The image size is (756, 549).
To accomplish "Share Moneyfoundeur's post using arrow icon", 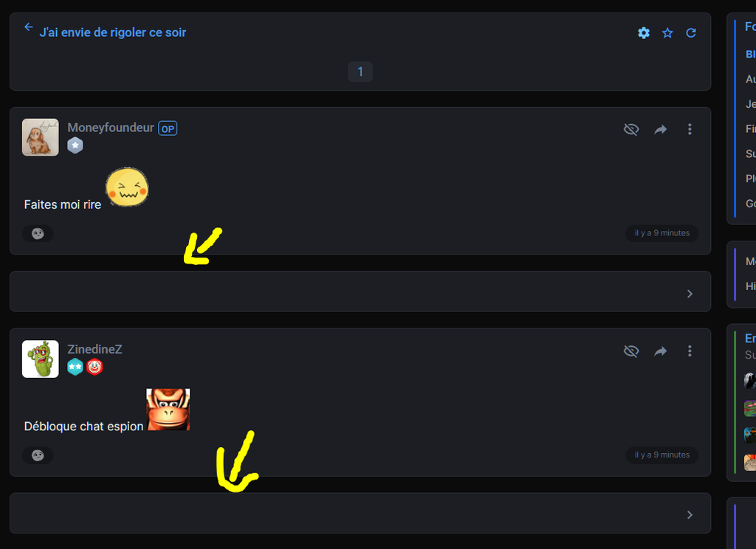I will click(660, 129).
